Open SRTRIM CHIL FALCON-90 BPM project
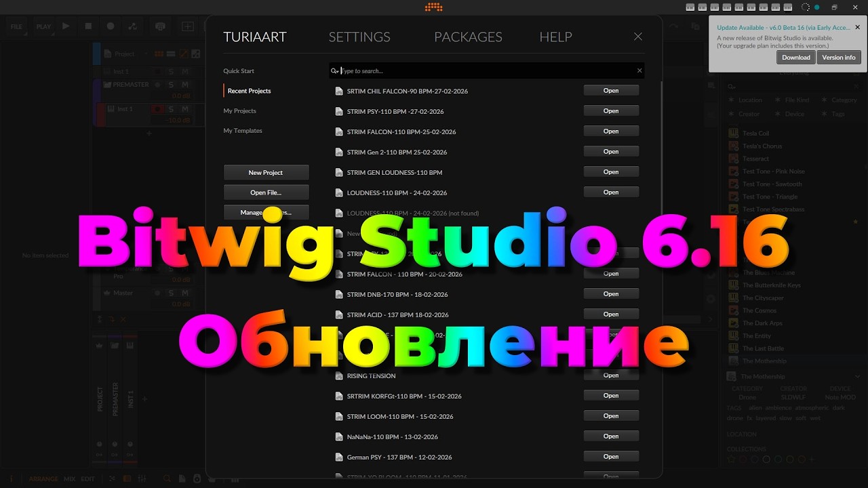Image resolution: width=868 pixels, height=488 pixels. point(611,90)
